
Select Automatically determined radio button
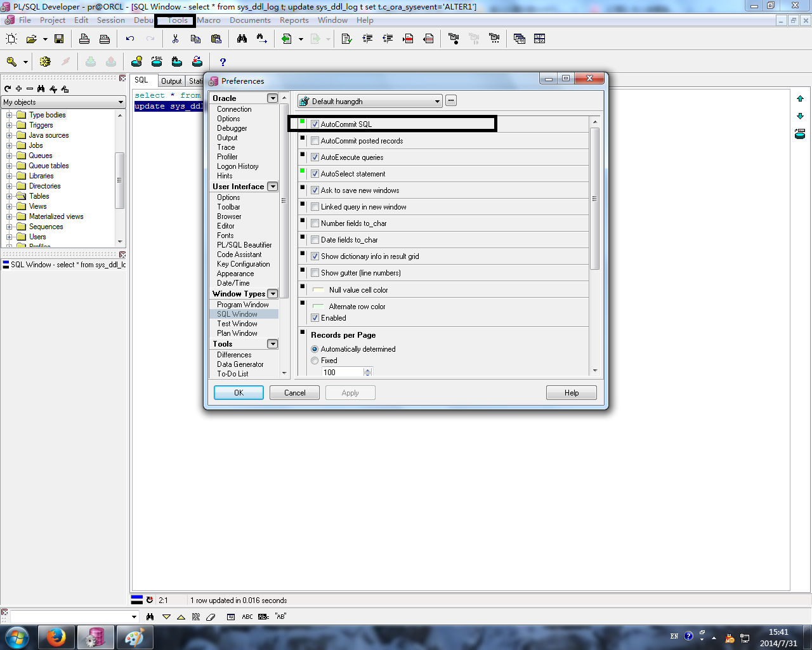315,349
